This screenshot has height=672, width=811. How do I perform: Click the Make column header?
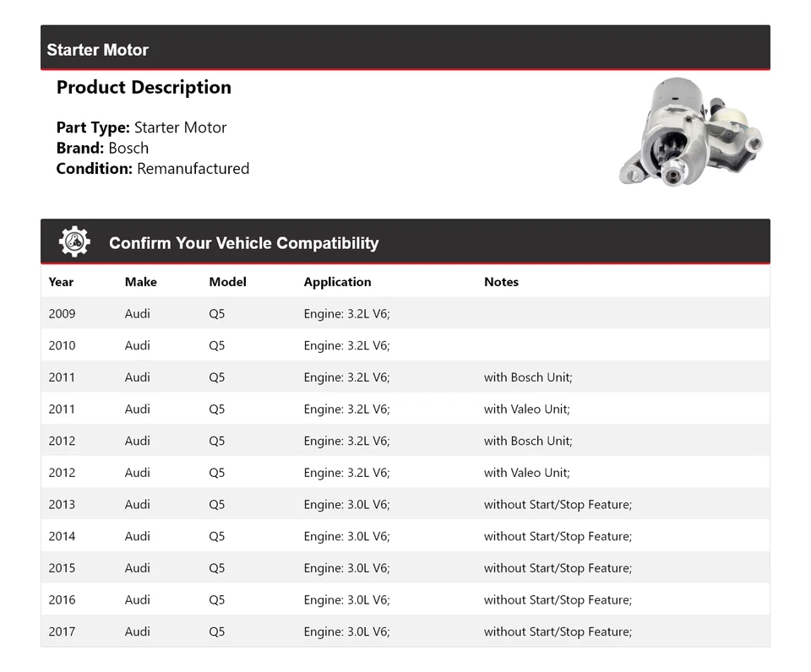(140, 282)
